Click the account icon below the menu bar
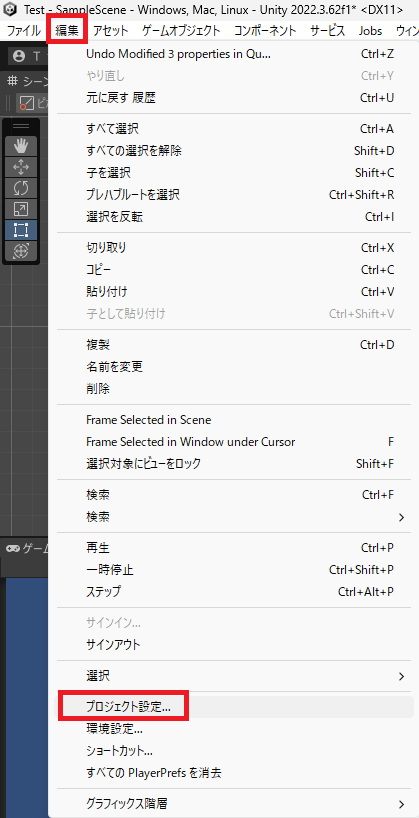 click(19, 56)
